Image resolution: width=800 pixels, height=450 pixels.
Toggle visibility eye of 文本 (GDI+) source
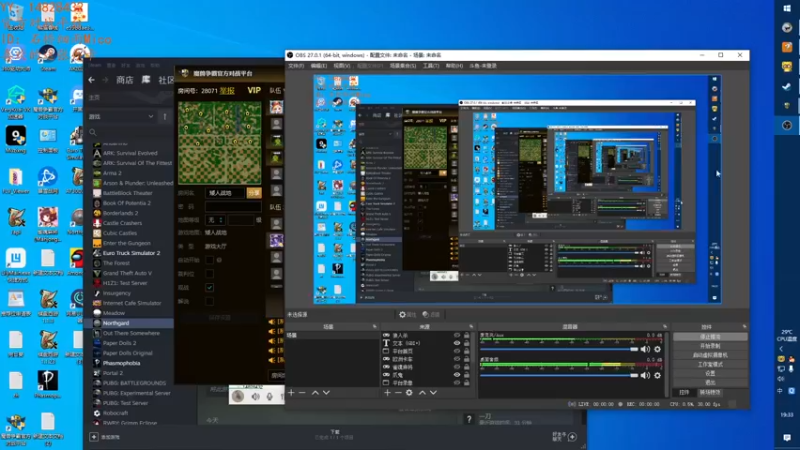[457, 343]
